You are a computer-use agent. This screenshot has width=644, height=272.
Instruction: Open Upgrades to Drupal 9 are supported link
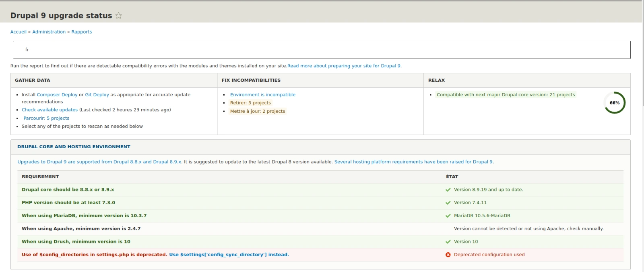pyautogui.click(x=99, y=162)
